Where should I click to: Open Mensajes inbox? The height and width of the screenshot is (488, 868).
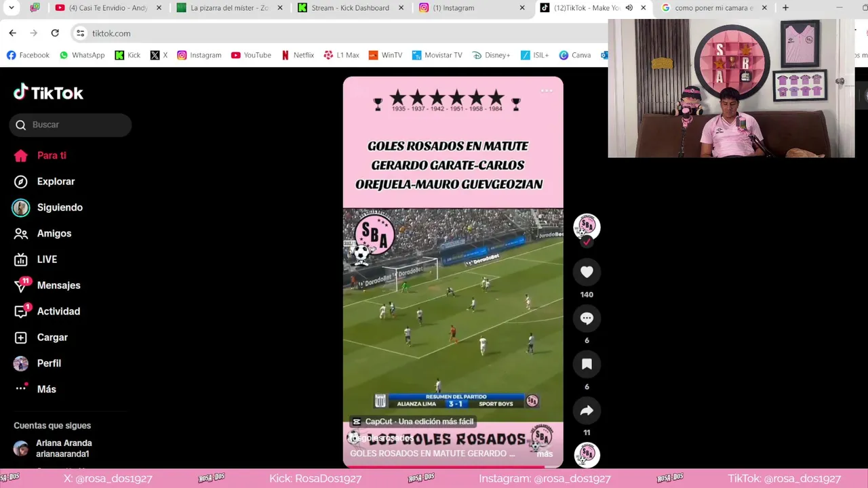pos(47,285)
